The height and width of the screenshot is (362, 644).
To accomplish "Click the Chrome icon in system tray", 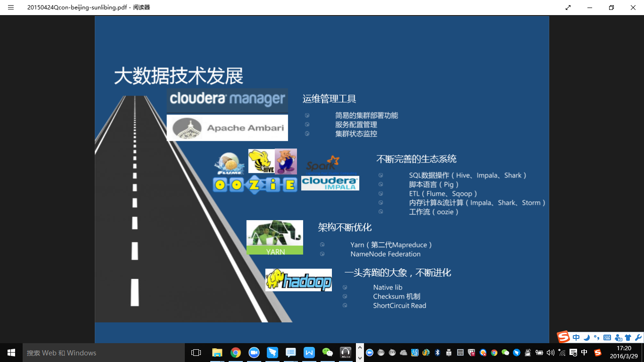I will pyautogui.click(x=494, y=353).
